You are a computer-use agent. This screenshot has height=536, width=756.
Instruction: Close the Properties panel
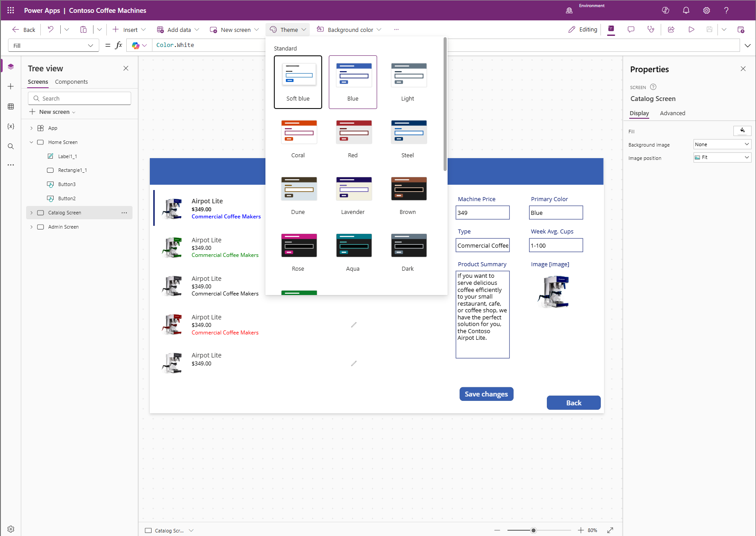click(x=743, y=69)
